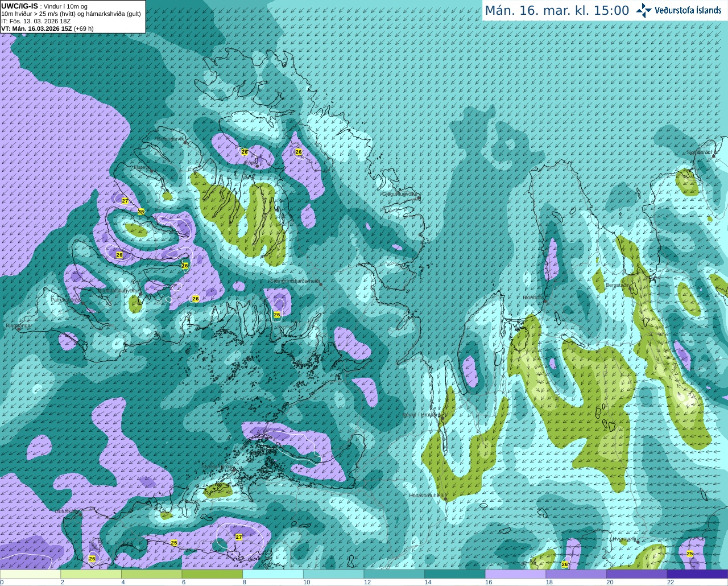Click the Siglufjörður station label
Viewport: 728px width, 586px height.
(700, 152)
